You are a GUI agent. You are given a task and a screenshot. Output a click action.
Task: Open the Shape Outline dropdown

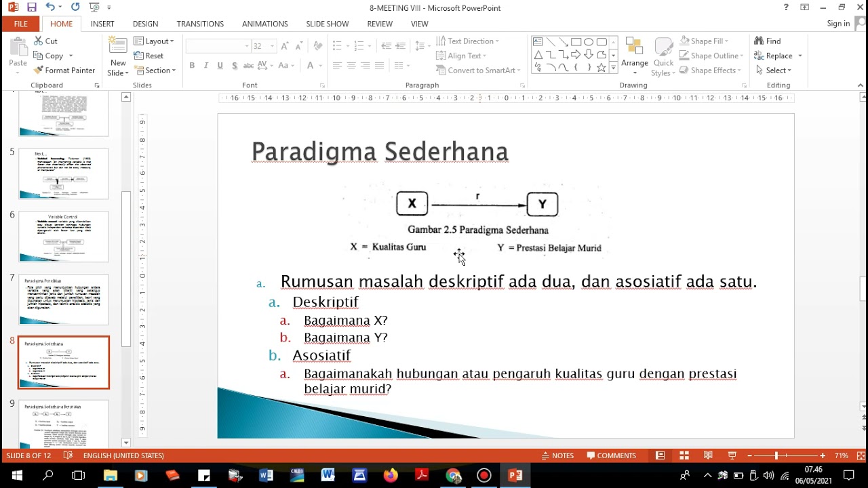[711, 56]
